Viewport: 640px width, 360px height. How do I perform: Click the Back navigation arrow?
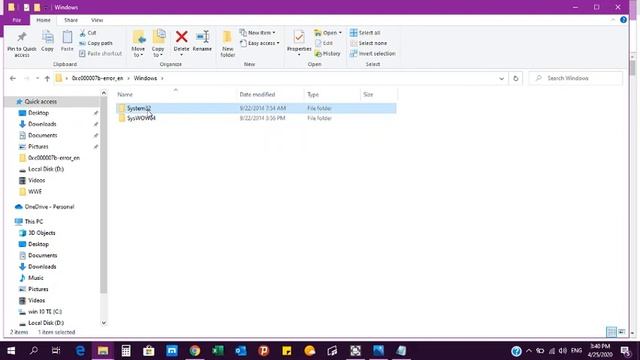click(13, 78)
